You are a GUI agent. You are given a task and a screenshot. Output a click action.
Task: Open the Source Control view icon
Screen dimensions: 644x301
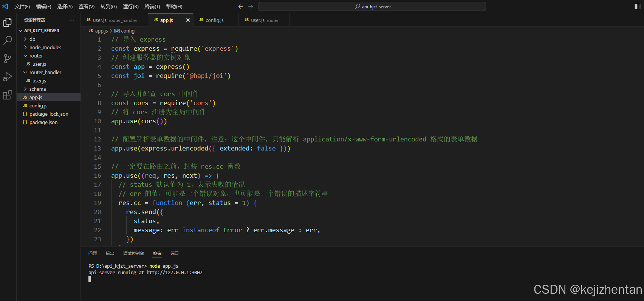click(7, 58)
